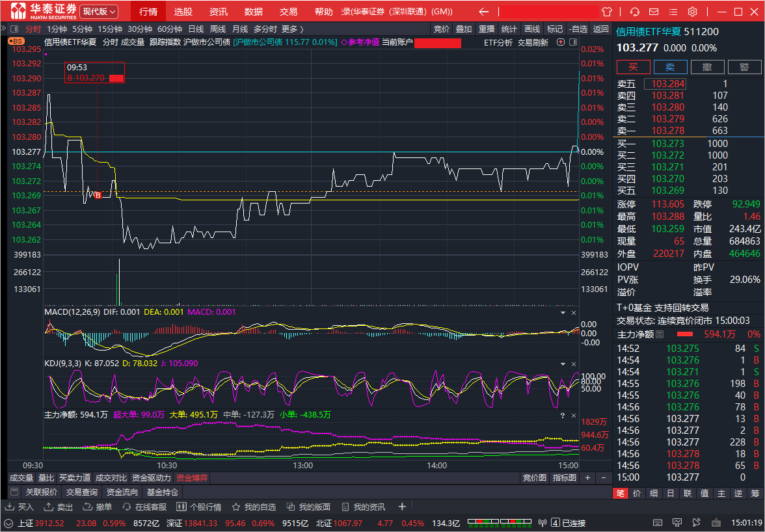The width and height of the screenshot is (765, 532).
Task: Close the 主力净额 indicator panel
Action: tap(574, 416)
